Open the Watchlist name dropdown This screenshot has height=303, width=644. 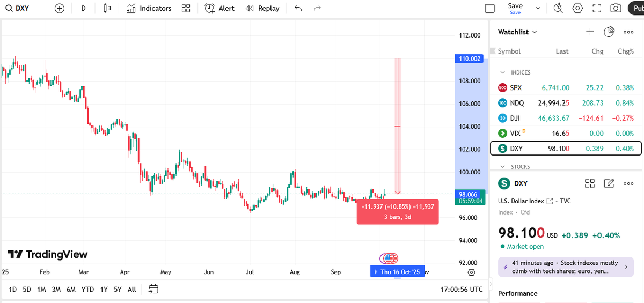(x=517, y=32)
